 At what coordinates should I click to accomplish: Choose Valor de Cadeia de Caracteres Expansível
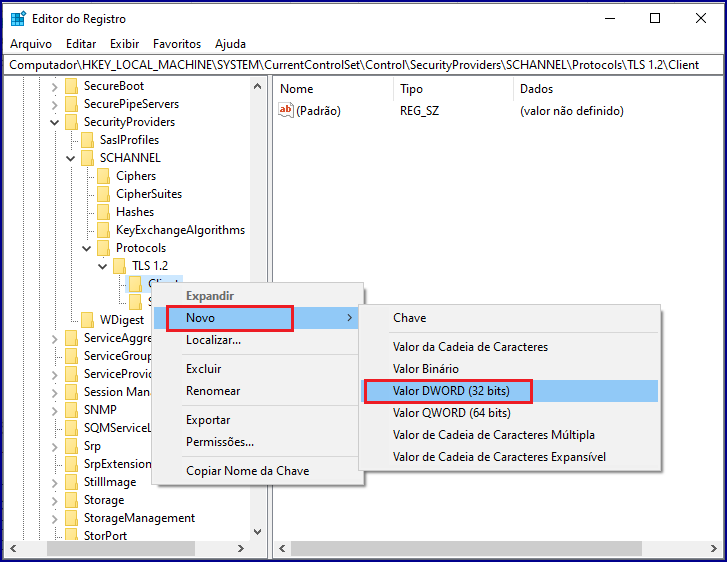pos(509,457)
